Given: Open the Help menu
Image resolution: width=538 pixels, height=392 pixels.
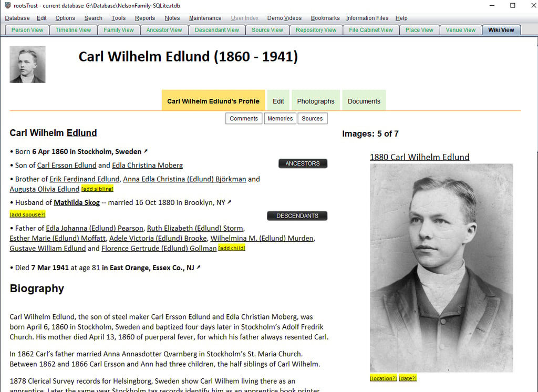Looking at the screenshot, I should pos(401,18).
